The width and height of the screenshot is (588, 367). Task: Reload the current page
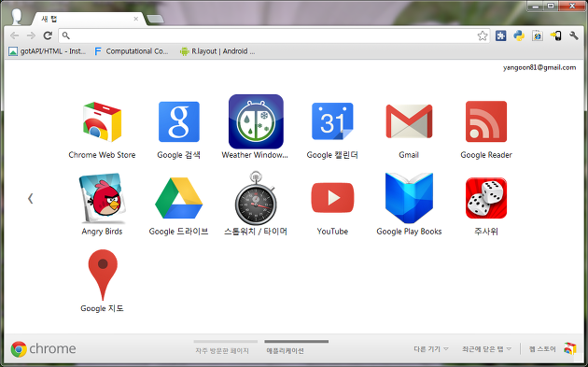pyautogui.click(x=48, y=35)
